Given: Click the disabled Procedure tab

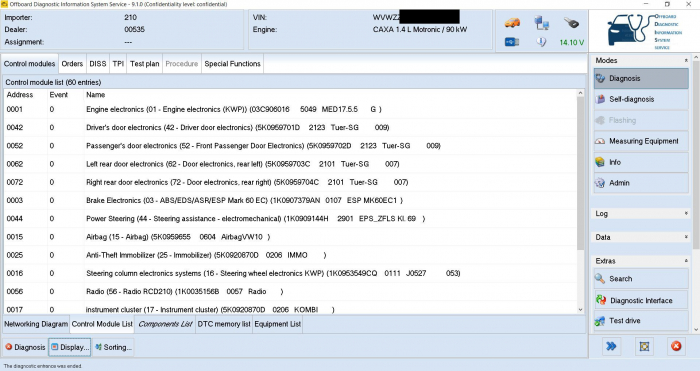Looking at the screenshot, I should click(182, 64).
